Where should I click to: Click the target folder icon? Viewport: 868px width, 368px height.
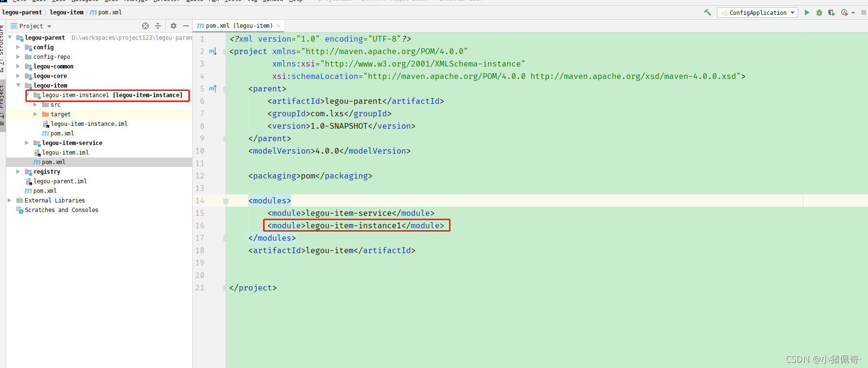pyautogui.click(x=45, y=114)
